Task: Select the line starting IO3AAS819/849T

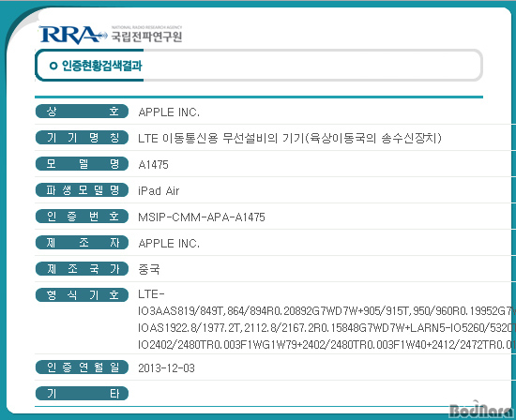Action: [326, 311]
